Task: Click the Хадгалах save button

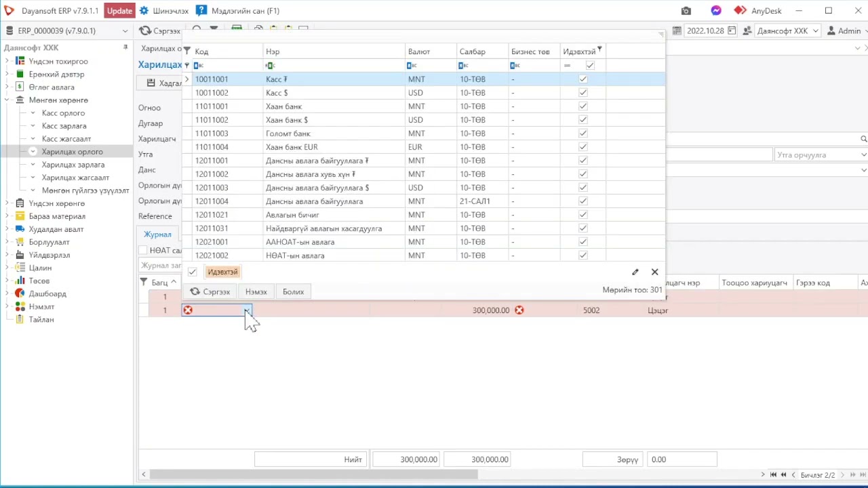Action: 160,83
